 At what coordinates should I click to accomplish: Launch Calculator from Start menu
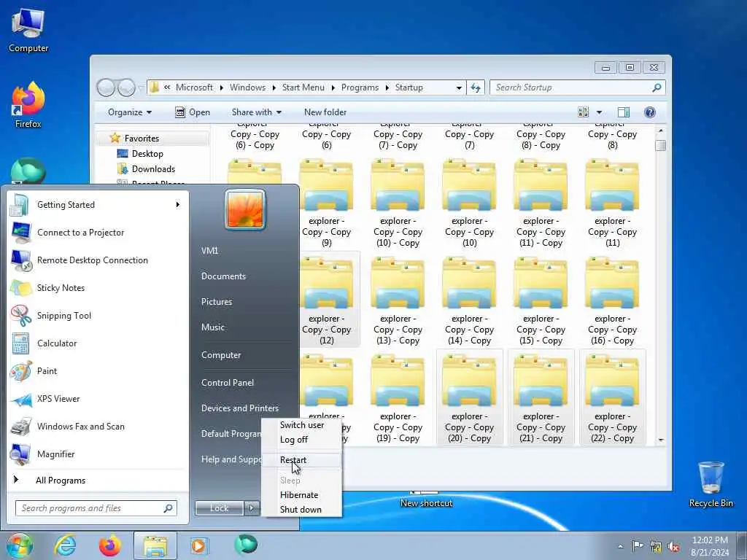click(x=98, y=343)
